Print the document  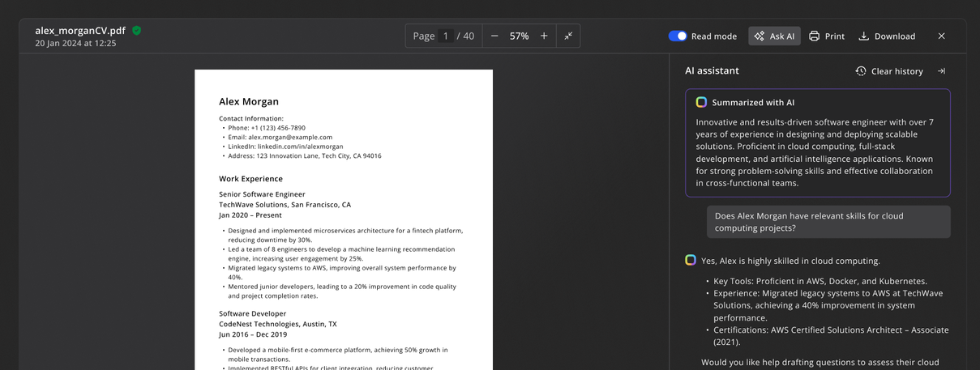click(826, 36)
